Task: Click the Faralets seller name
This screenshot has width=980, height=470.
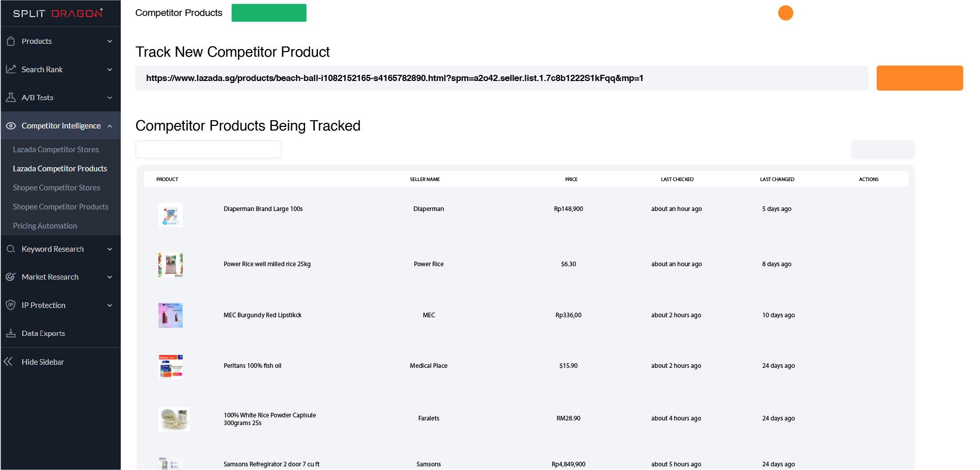Action: pos(429,418)
